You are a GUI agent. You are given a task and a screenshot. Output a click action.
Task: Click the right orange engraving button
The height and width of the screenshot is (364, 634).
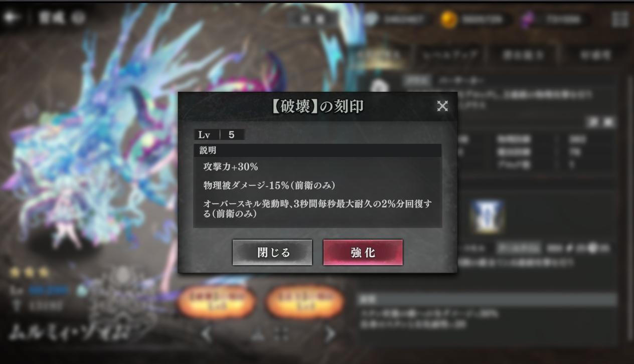click(305, 302)
